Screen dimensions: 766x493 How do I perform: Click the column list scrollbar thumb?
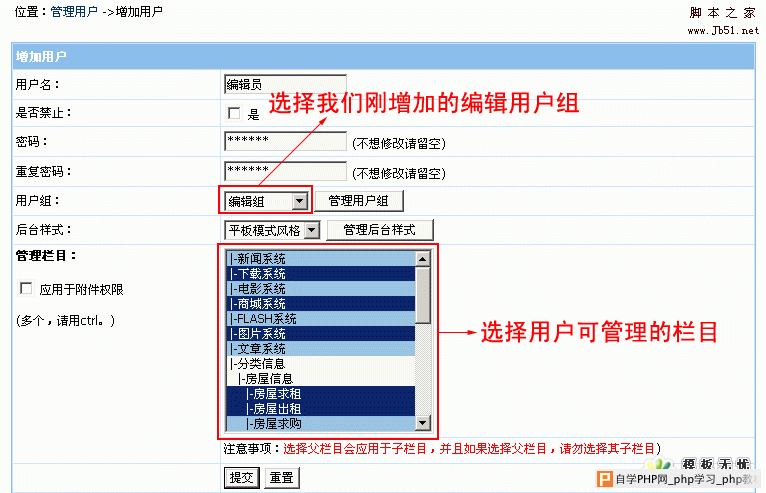coord(423,295)
